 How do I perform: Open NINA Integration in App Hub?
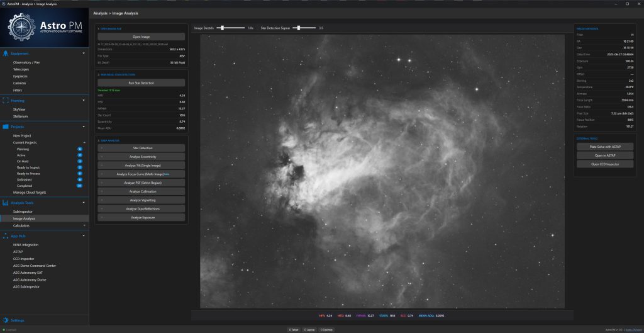click(26, 245)
